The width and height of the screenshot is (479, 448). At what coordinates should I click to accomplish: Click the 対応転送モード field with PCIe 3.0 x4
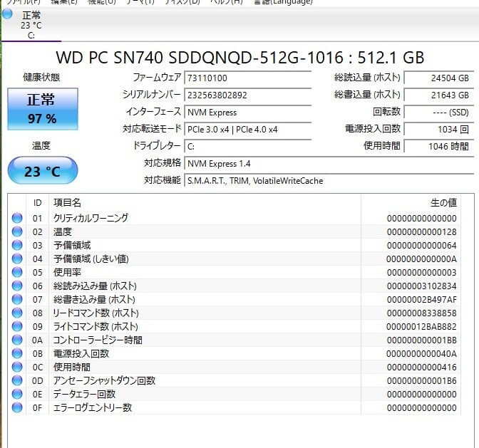point(247,129)
